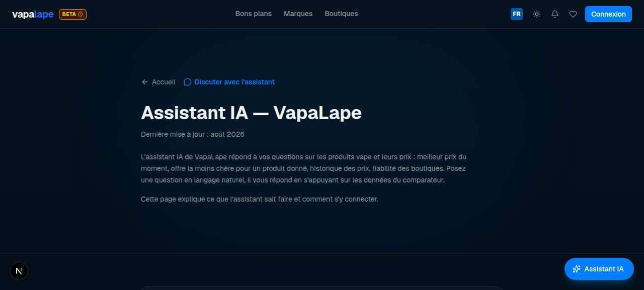Open notifications bell icon
The image size is (644, 290).
pos(555,14)
